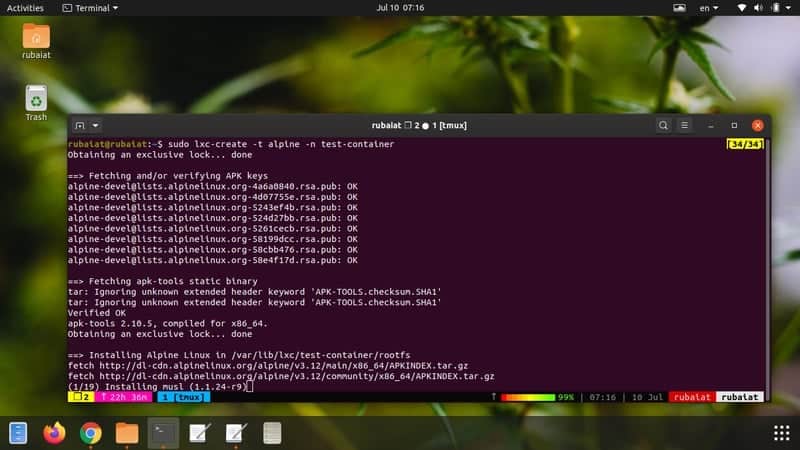800x450 pixels.
Task: Open Activities overview
Action: tap(25, 8)
